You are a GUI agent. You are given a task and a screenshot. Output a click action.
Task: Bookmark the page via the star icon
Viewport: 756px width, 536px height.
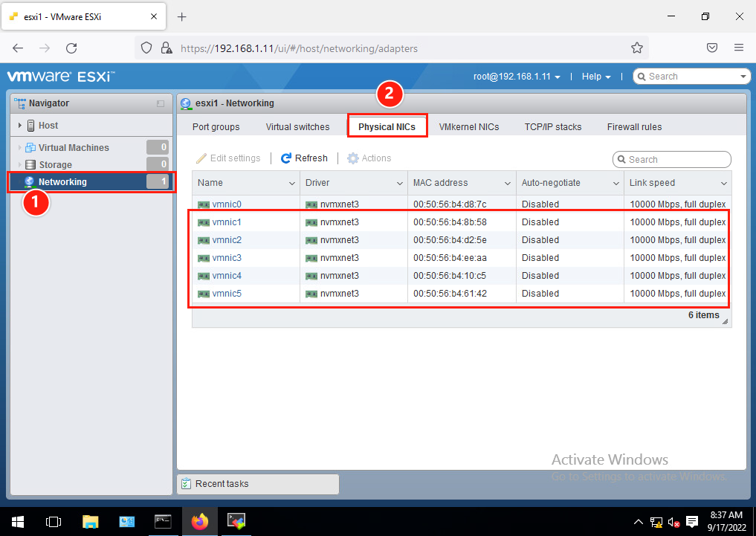click(636, 48)
